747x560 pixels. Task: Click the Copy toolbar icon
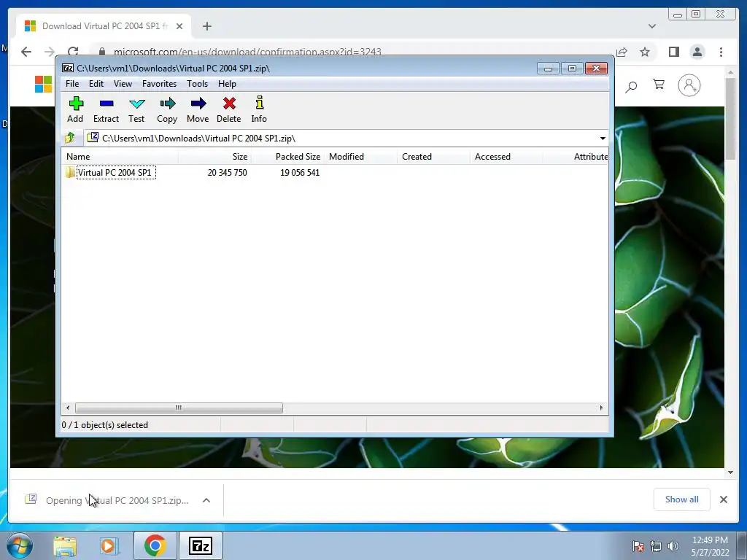point(167,110)
